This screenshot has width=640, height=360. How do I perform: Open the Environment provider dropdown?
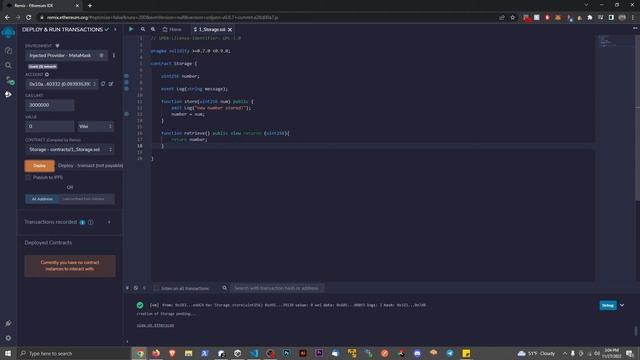pos(67,55)
